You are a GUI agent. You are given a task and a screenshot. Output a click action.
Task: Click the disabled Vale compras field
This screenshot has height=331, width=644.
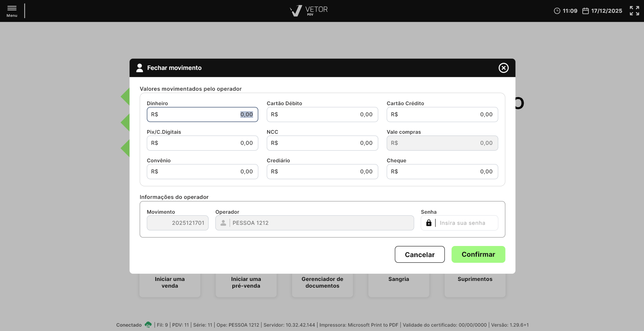click(x=442, y=143)
